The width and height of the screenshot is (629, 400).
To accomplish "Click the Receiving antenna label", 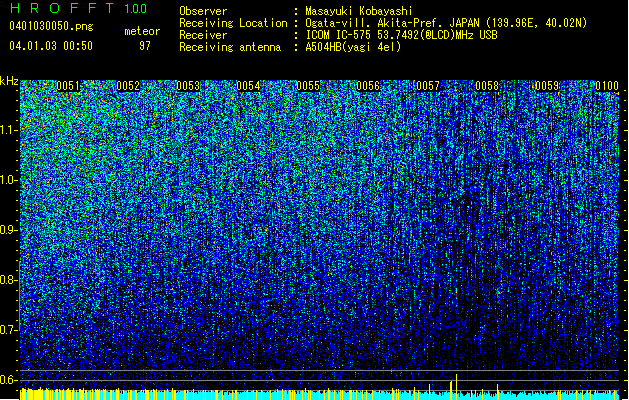I will 230,47.
